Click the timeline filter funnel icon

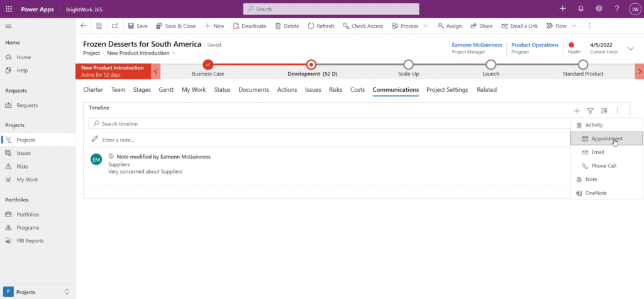tap(590, 111)
